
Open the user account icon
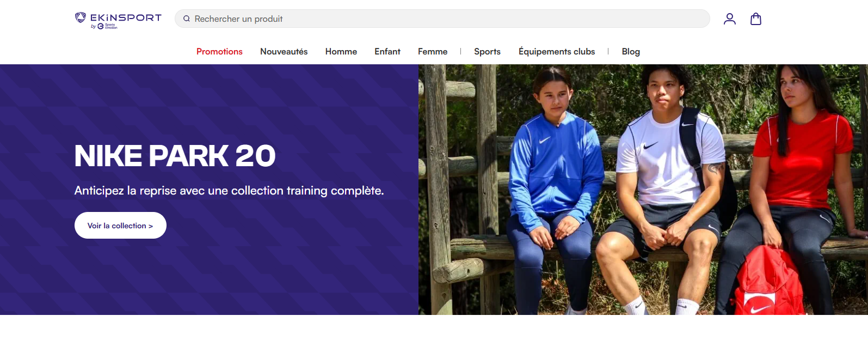(729, 19)
